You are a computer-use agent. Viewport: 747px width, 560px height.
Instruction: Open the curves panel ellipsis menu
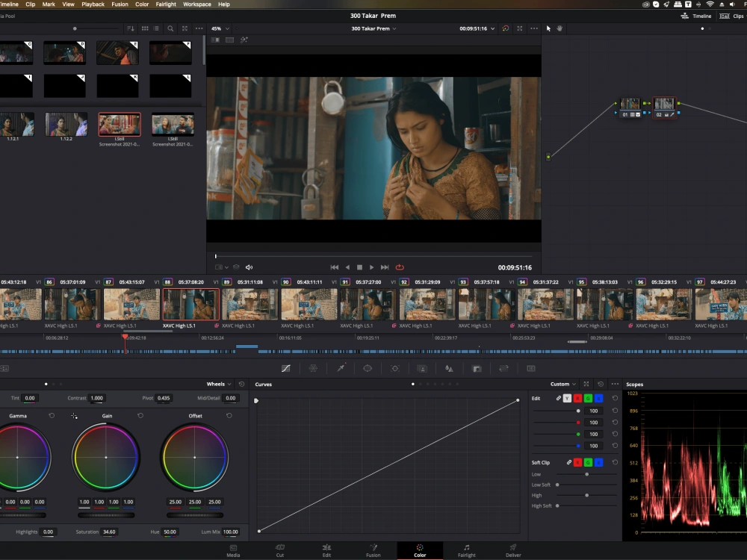click(x=615, y=384)
